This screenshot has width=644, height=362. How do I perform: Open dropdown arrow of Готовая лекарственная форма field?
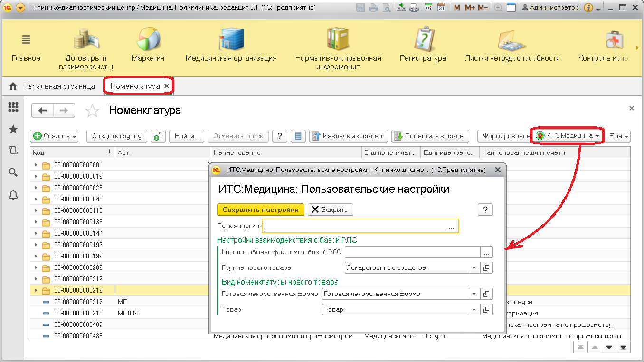[474, 294]
